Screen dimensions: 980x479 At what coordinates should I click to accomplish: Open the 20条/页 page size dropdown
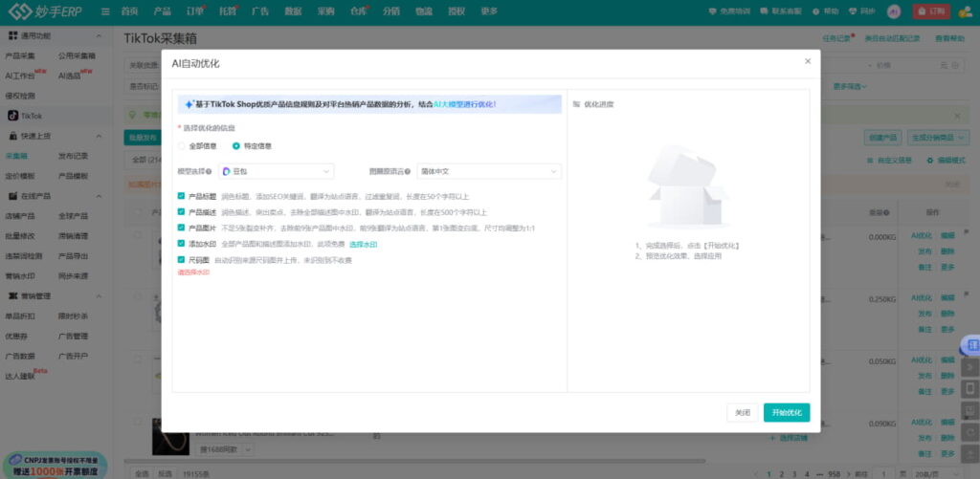940,473
